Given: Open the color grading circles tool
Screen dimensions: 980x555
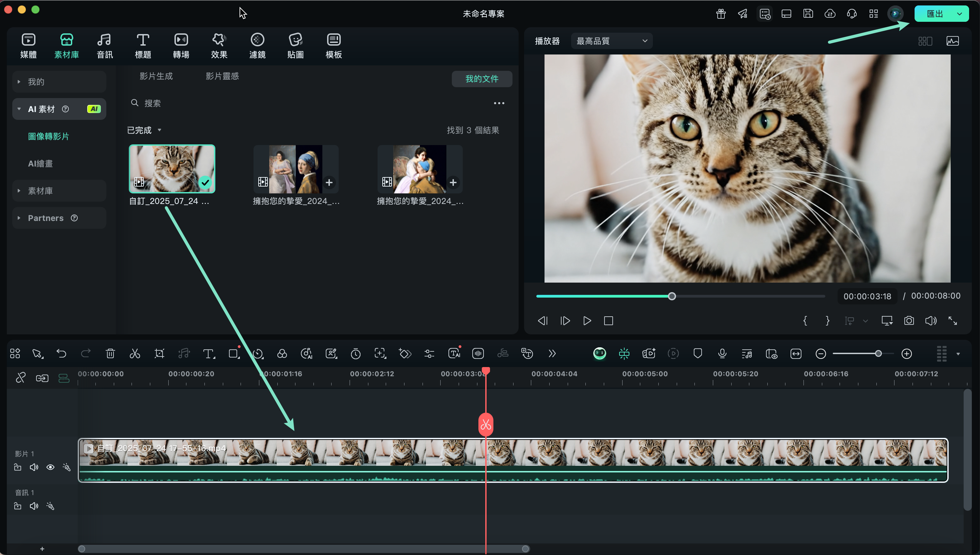Looking at the screenshot, I should pyautogui.click(x=282, y=354).
